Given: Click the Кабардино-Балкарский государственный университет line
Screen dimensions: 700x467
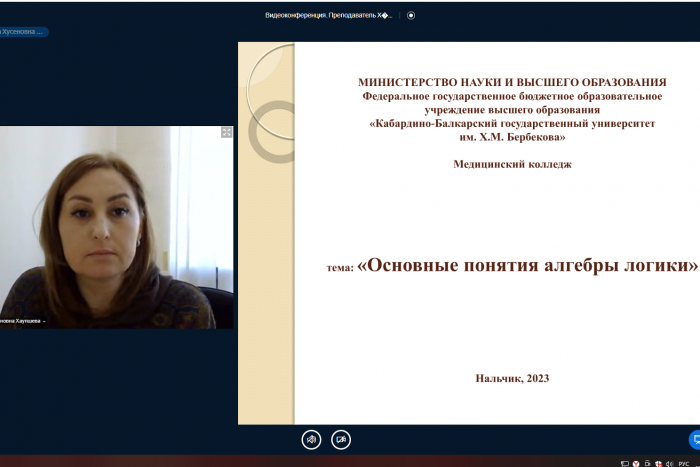Looking at the screenshot, I should [512, 124].
